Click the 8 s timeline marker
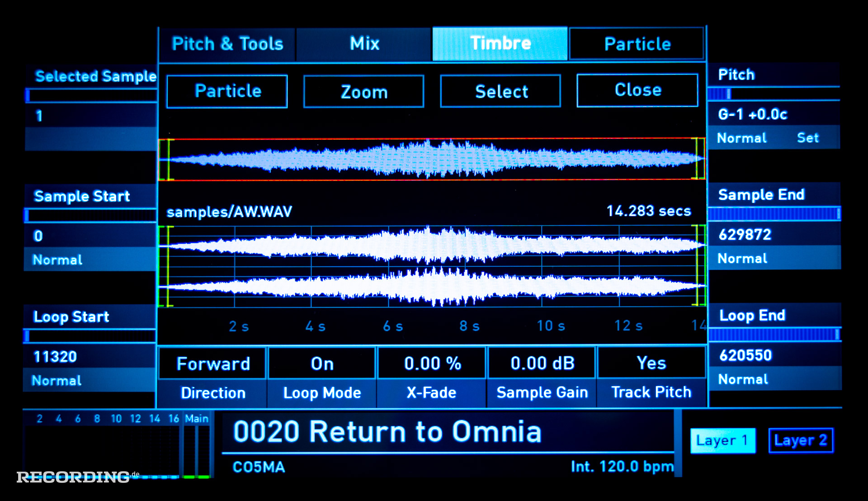 pos(469,326)
